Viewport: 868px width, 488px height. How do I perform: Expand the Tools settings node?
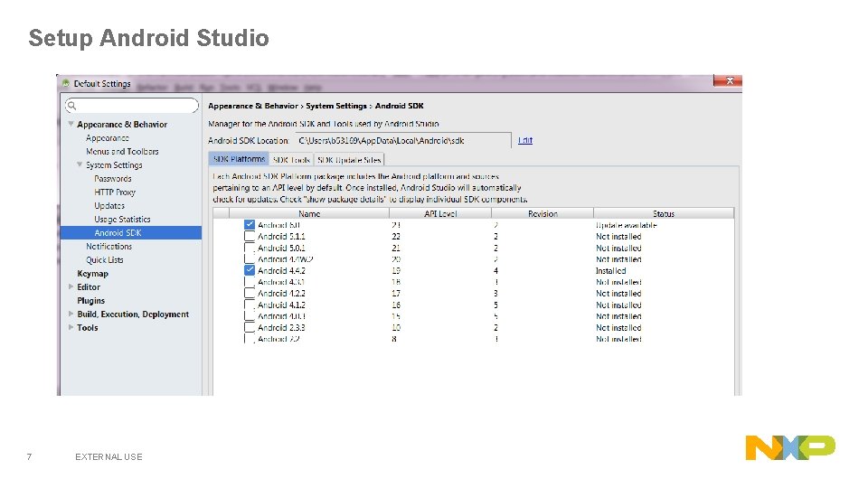71,327
